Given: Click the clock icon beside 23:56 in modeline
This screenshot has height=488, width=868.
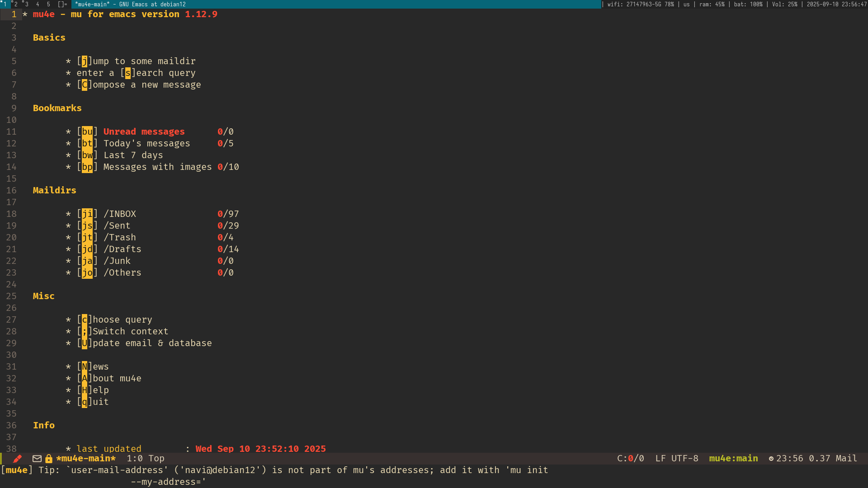Looking at the screenshot, I should (771, 459).
